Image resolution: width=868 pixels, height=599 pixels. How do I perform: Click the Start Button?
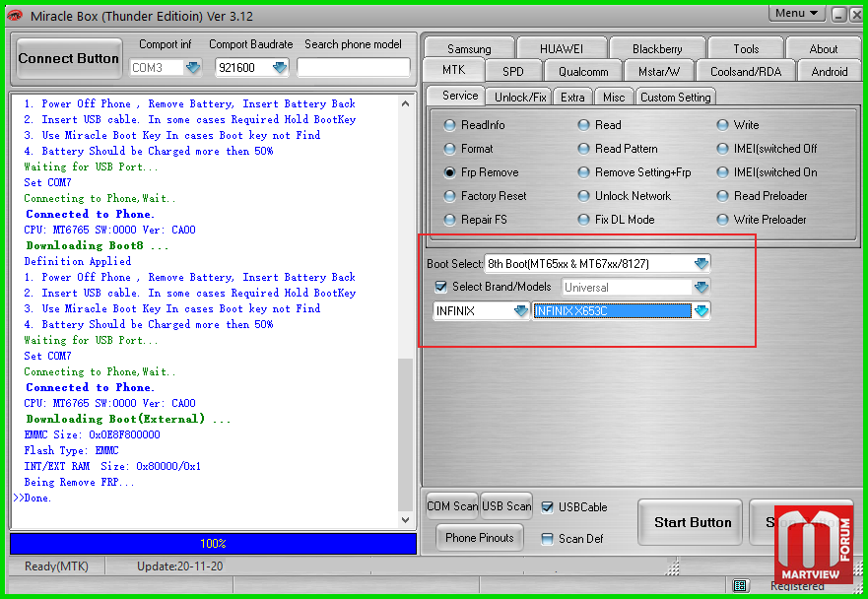tap(691, 522)
